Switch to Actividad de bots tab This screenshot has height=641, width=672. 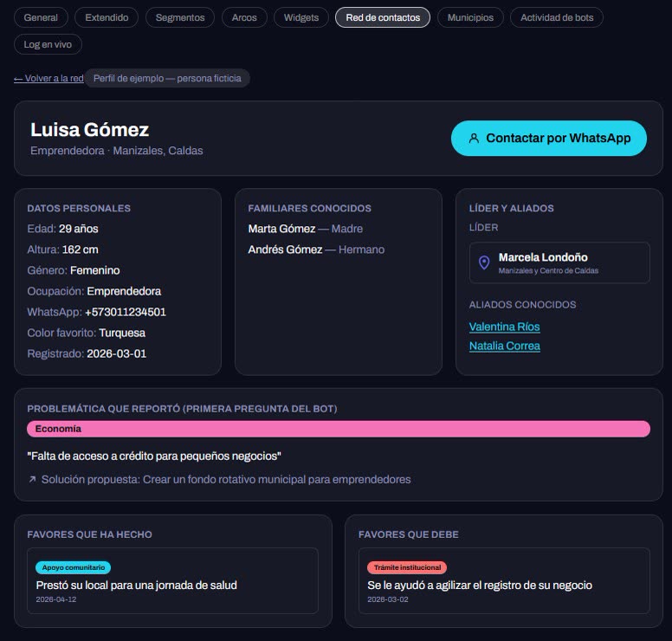557,17
